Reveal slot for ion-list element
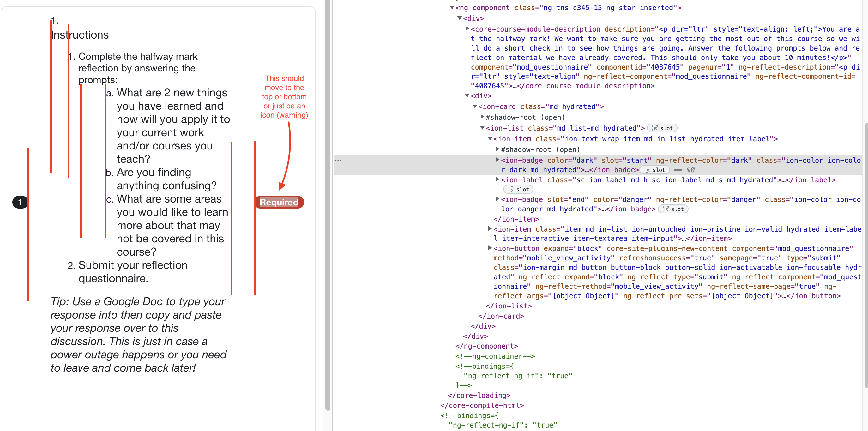The width and height of the screenshot is (868, 431). pyautogui.click(x=662, y=128)
